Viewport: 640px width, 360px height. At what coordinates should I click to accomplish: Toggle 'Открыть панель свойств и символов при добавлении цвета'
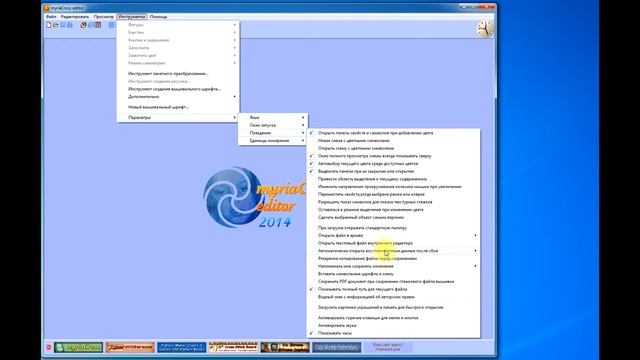click(x=393, y=133)
